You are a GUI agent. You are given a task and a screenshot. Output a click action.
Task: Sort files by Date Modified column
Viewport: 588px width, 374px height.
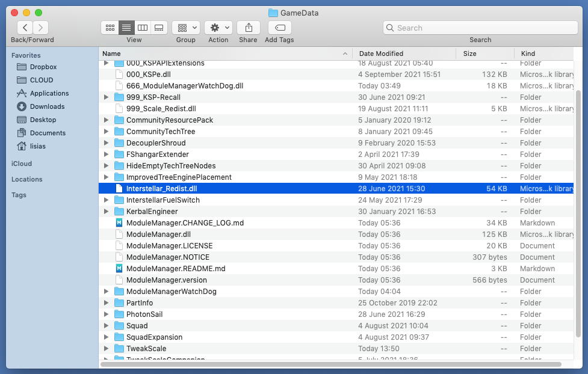(404, 54)
